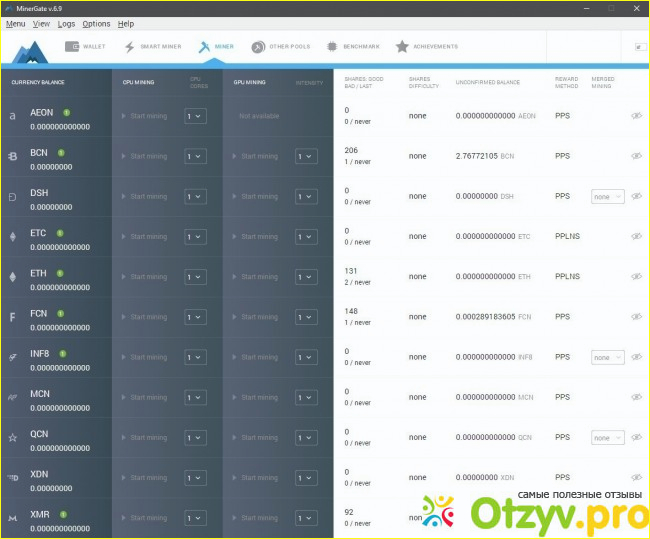The height and width of the screenshot is (539, 650).
Task: Click the green badge beside ETH
Action: click(x=60, y=273)
